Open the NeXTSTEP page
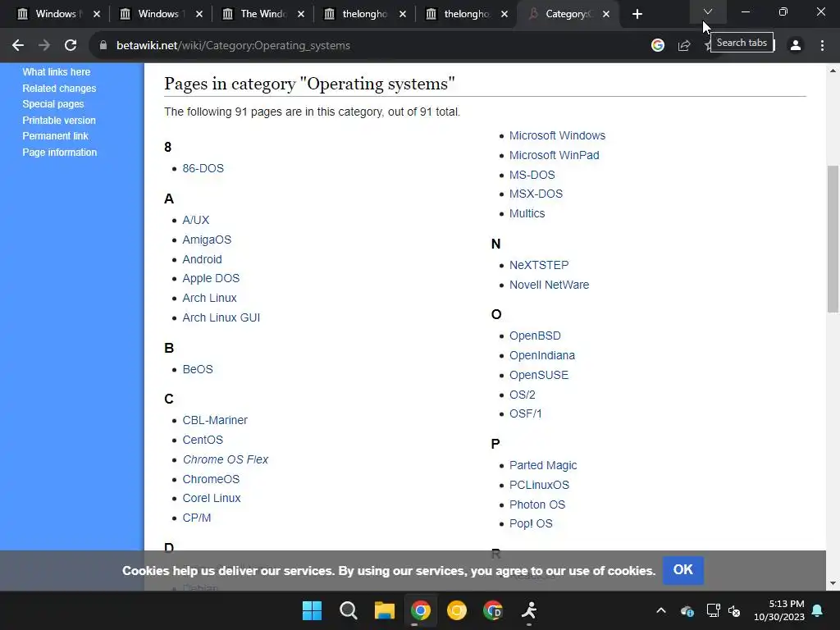 (x=539, y=265)
